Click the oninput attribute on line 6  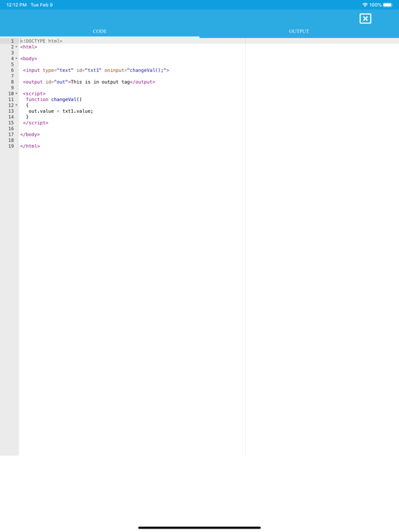coord(135,70)
